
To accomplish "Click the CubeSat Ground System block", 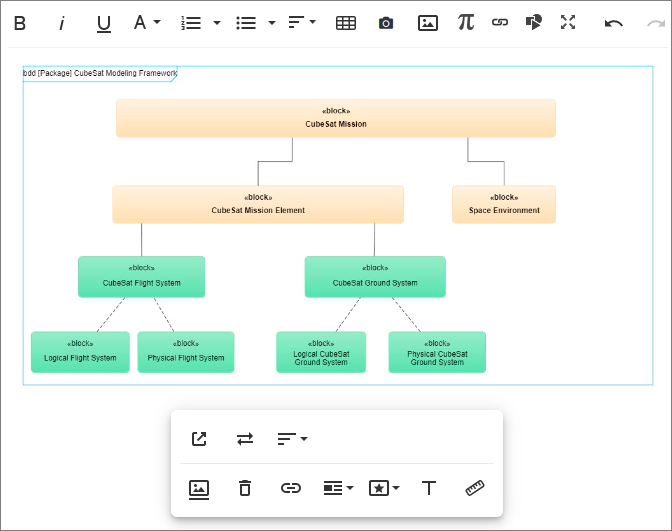I will tap(375, 277).
